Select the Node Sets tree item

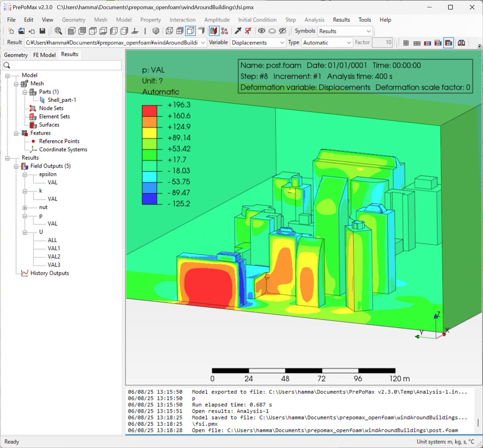[x=51, y=108]
